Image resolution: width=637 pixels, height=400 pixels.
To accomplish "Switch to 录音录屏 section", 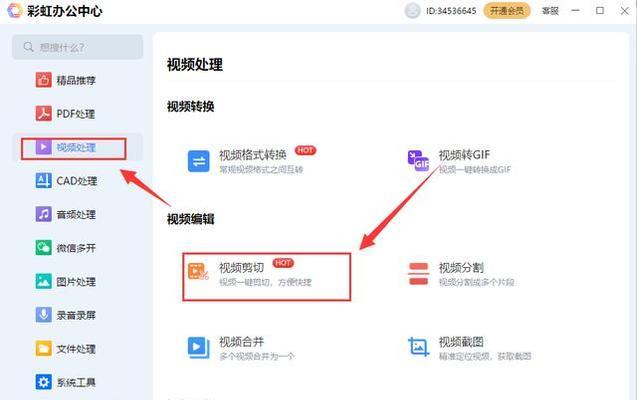I will 77,315.
